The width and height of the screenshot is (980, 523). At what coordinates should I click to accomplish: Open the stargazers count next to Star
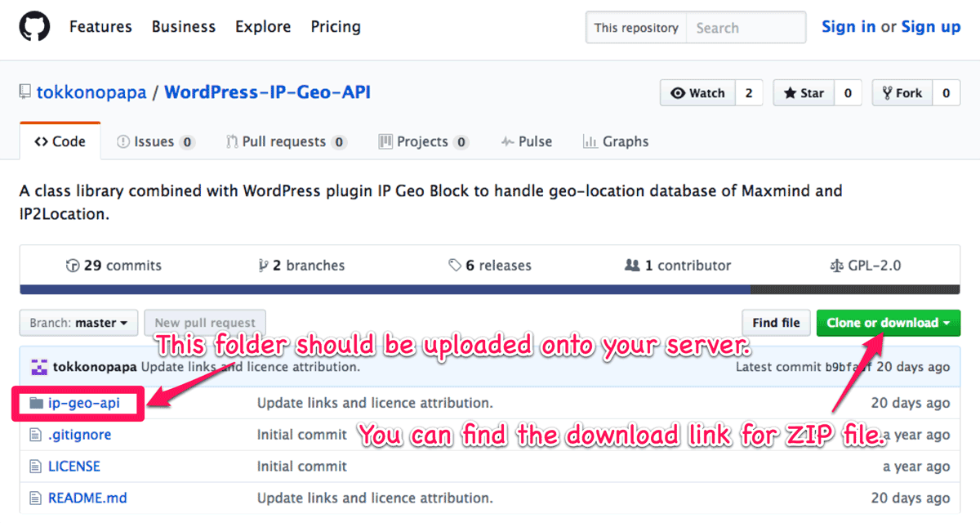tap(848, 93)
